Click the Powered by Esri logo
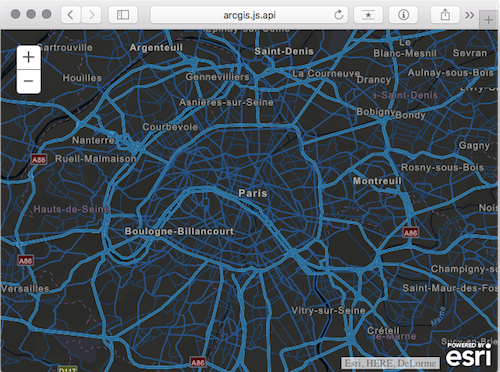The image size is (500, 372). tap(469, 355)
